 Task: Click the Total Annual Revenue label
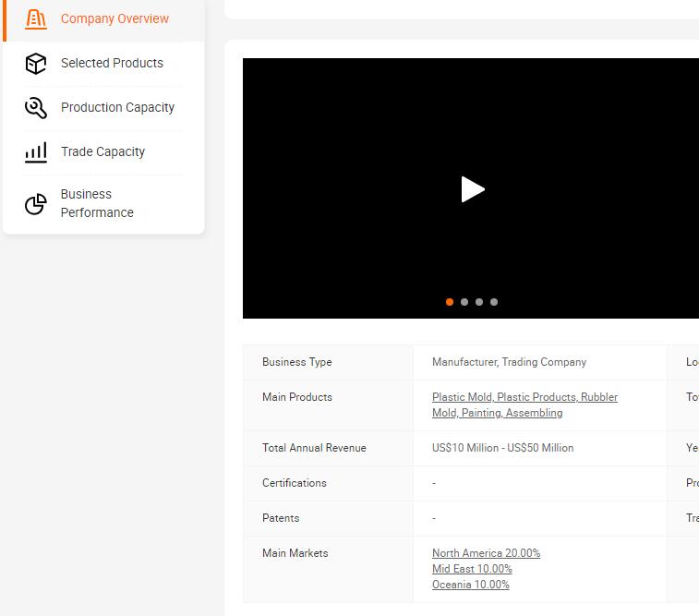tap(314, 448)
